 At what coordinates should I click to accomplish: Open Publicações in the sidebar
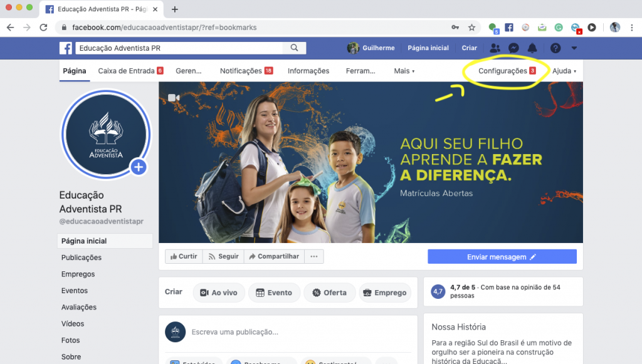82,257
